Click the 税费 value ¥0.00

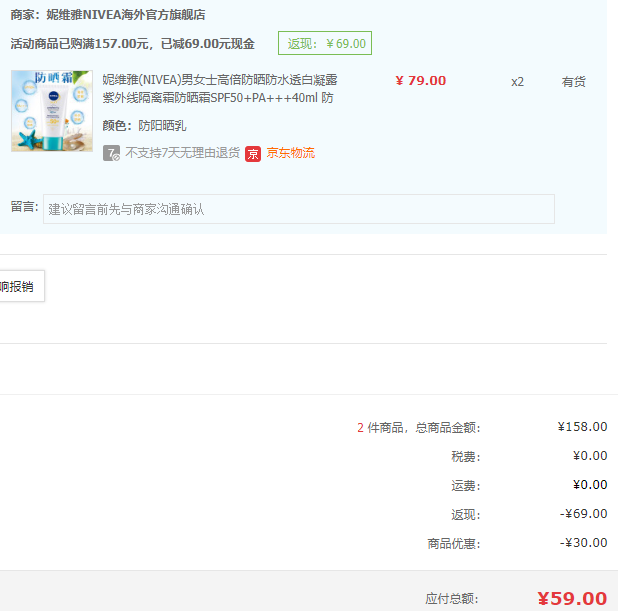pos(590,456)
